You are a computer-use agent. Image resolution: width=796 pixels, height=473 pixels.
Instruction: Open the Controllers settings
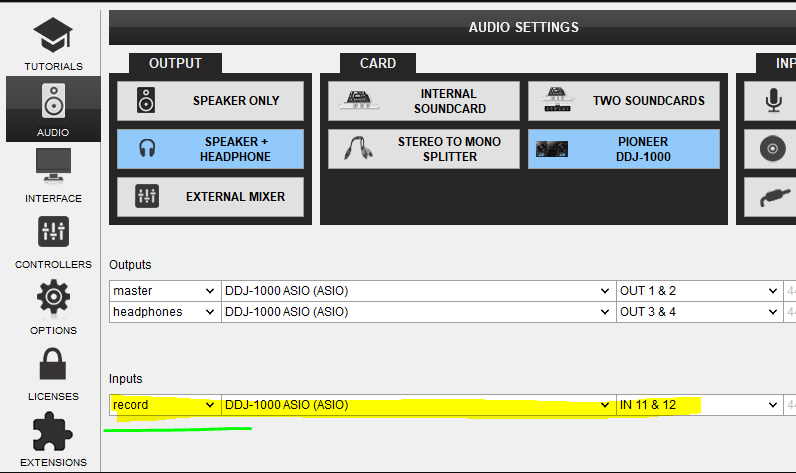click(x=53, y=242)
